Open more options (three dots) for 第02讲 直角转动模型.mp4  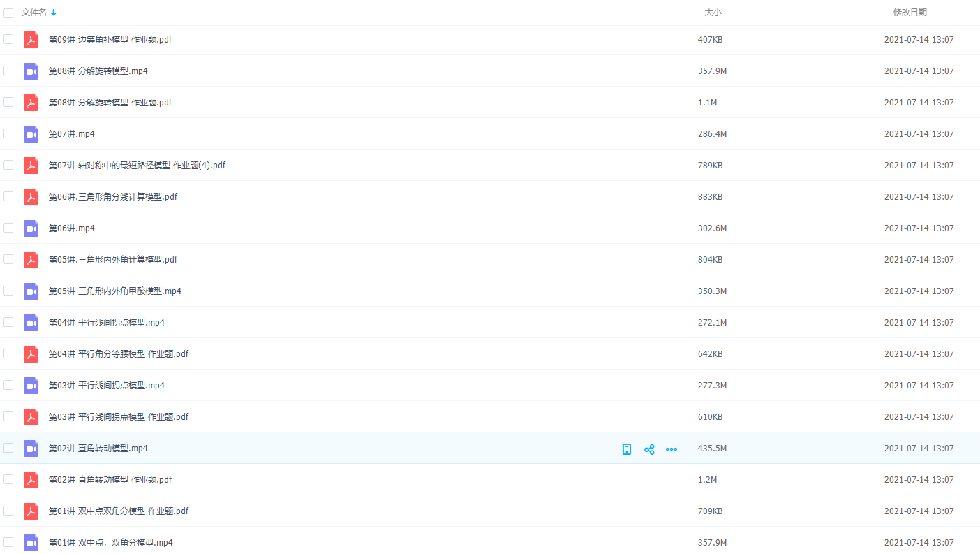coord(671,449)
